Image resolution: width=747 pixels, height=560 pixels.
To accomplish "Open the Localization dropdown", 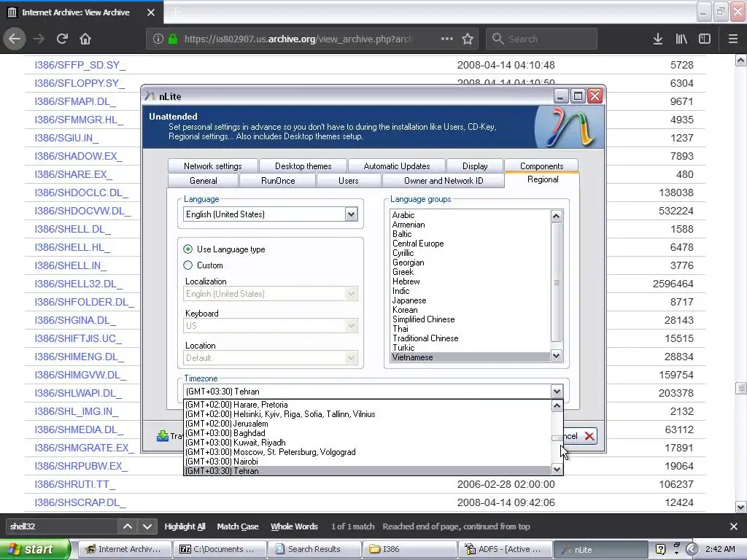I will [351, 294].
